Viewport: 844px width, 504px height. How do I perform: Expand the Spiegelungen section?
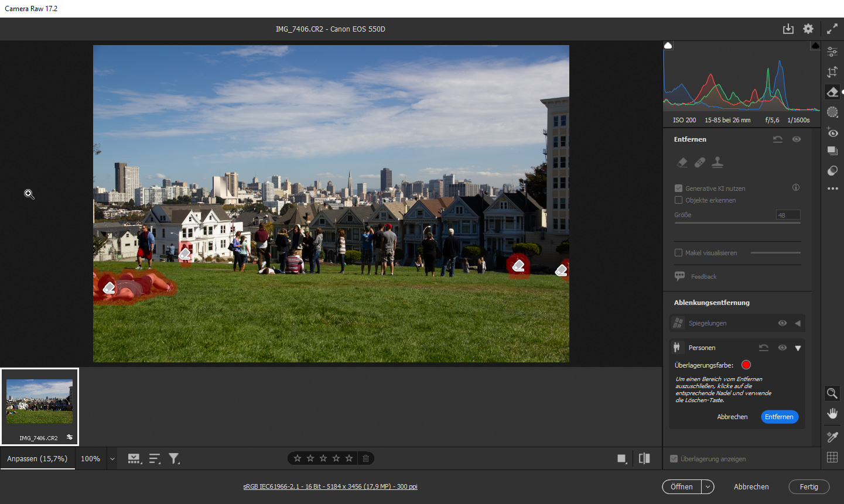tap(798, 323)
